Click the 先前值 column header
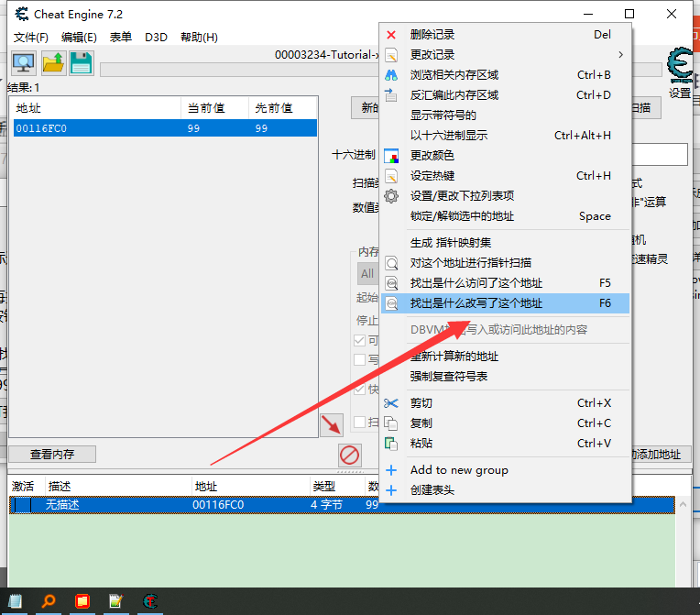 pyautogui.click(x=282, y=108)
